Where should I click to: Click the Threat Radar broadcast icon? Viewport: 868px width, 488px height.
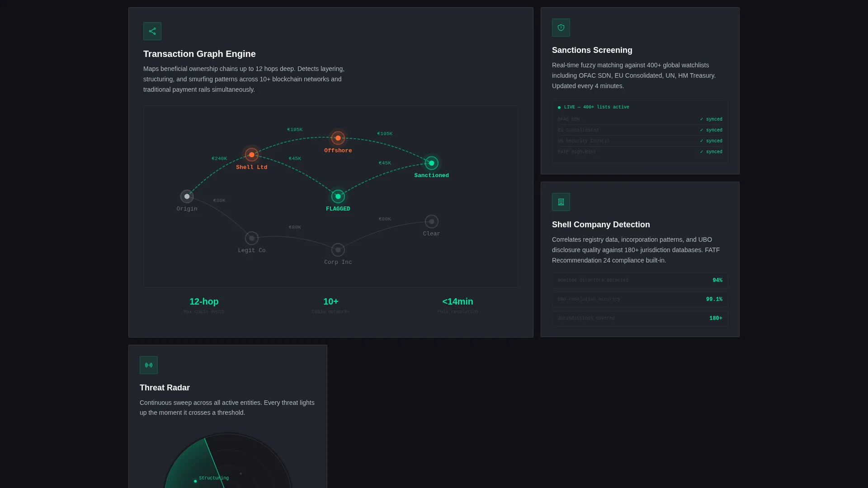tap(149, 365)
